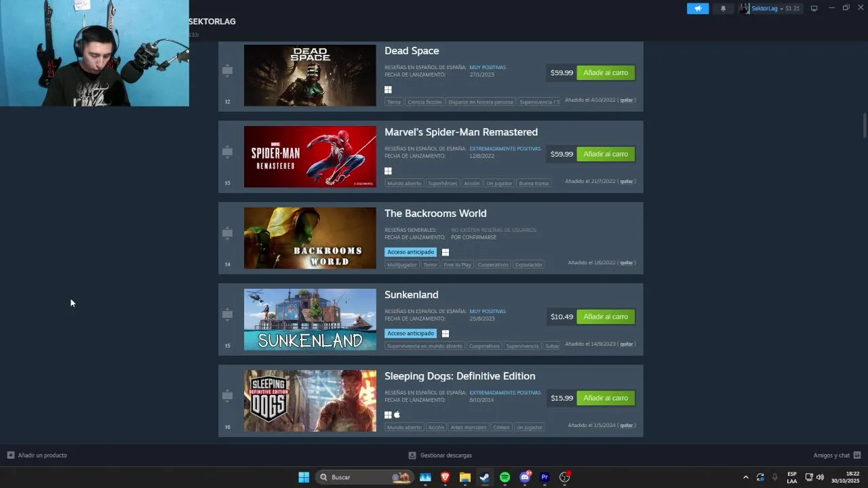868x488 pixels.
Task: Select the Exploración tag
Action: click(x=528, y=264)
